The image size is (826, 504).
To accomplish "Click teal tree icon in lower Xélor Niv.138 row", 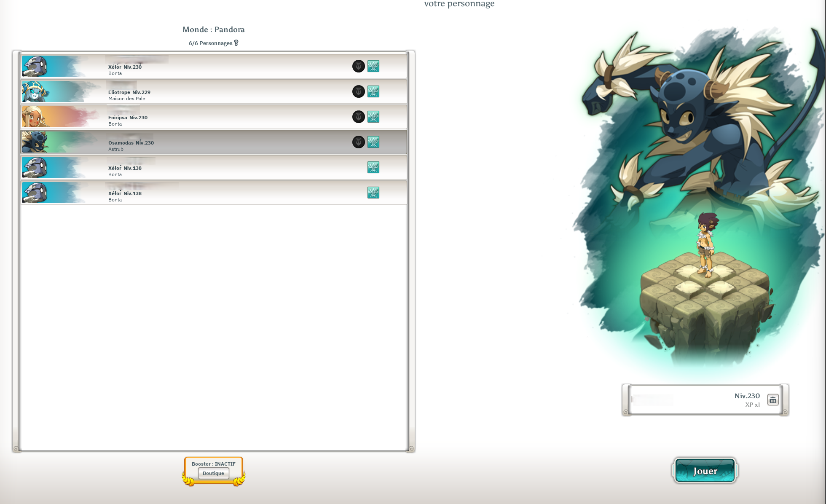I will coord(373,193).
